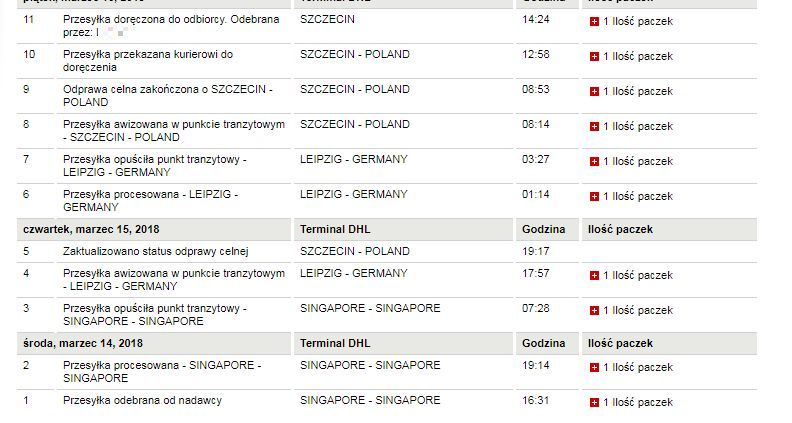This screenshot has height=423, width=792.
Task: Click red plus icon at 03:27 Leipzig row
Action: (594, 162)
